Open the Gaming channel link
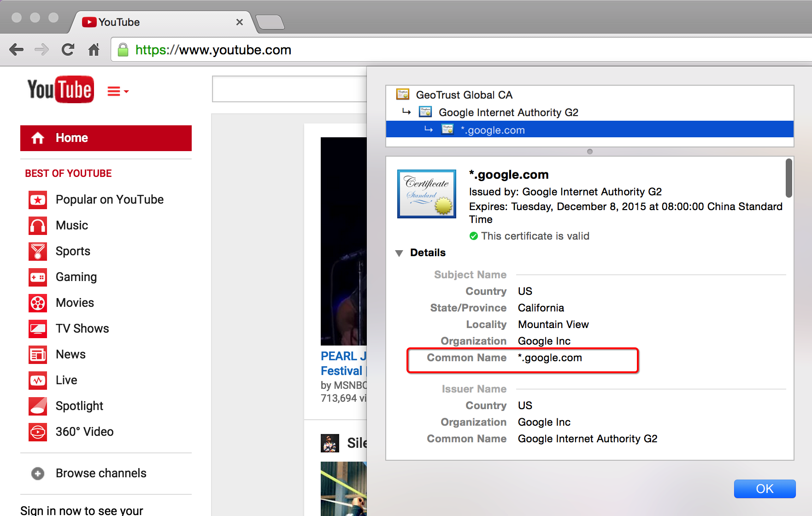 [76, 277]
